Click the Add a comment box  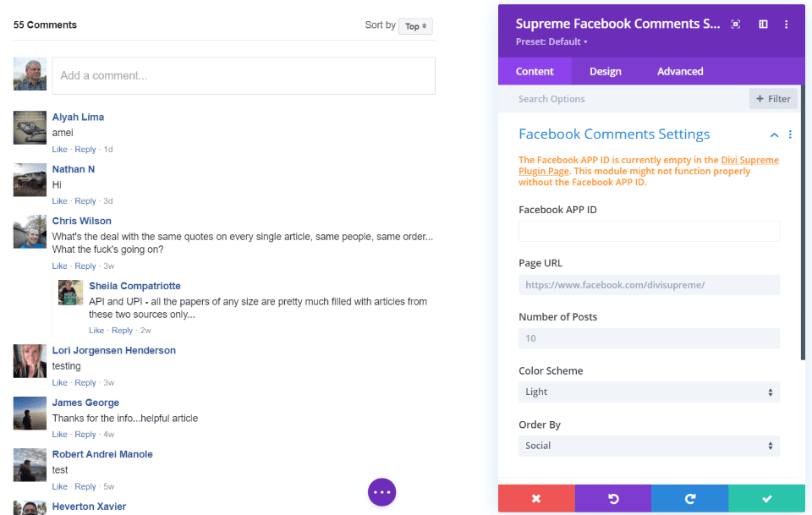(x=244, y=75)
